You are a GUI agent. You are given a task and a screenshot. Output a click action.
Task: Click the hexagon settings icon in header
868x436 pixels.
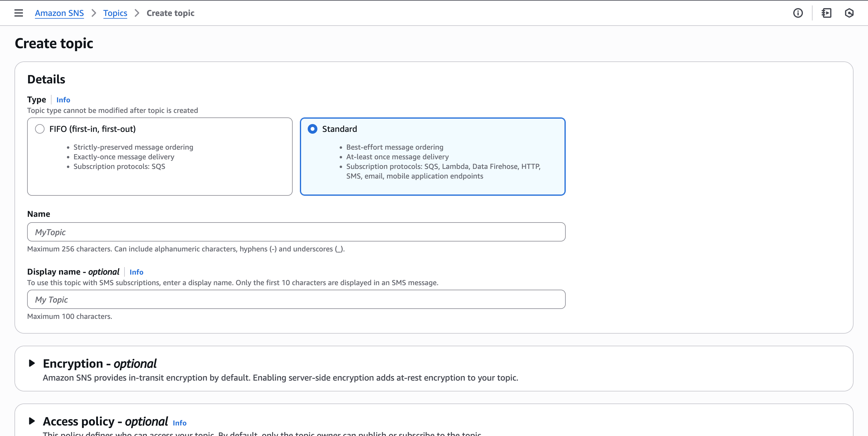coord(849,13)
